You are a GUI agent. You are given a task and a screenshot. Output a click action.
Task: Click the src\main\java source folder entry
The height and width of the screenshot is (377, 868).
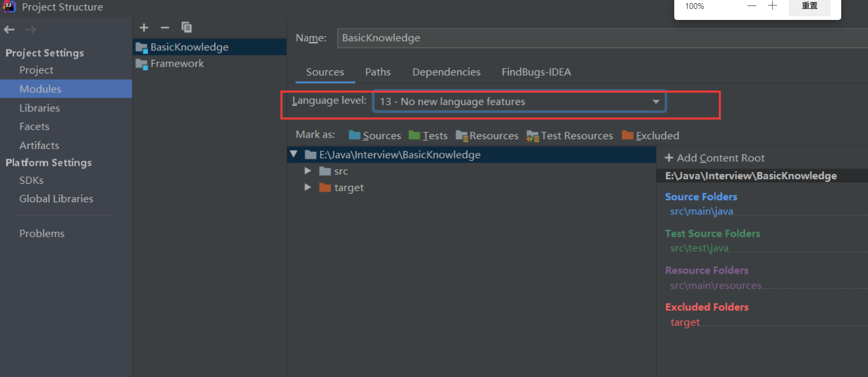(x=702, y=211)
